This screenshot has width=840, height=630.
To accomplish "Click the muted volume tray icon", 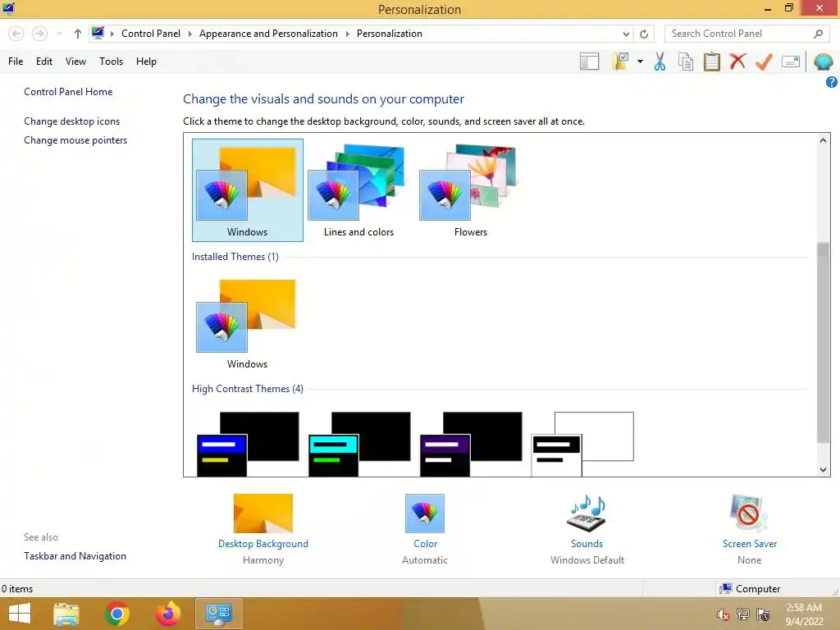I will click(x=723, y=614).
